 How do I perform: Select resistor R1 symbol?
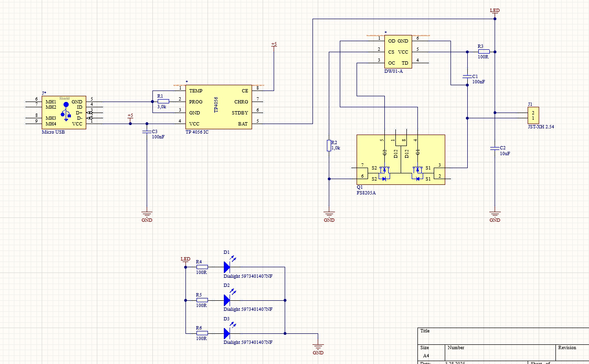point(163,101)
